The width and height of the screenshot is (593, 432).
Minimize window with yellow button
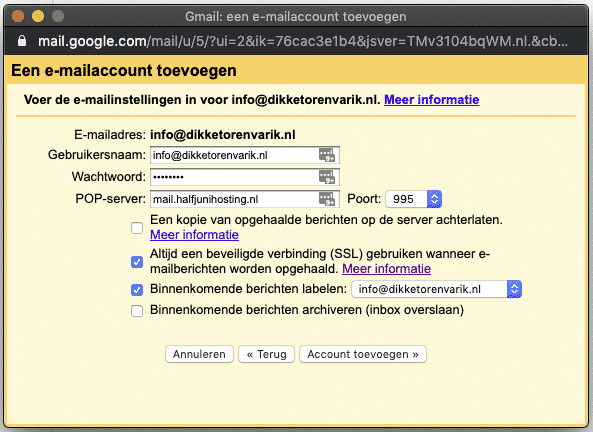click(x=38, y=16)
